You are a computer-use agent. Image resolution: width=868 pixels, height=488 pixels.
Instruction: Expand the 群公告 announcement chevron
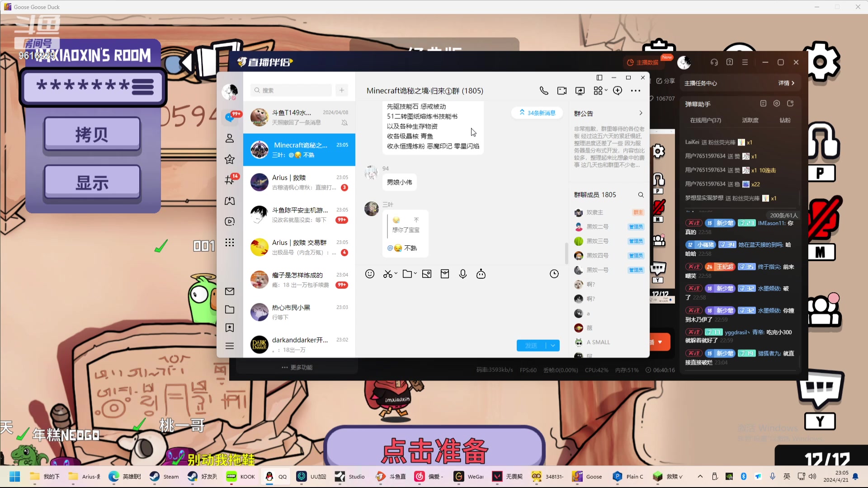[x=641, y=113]
